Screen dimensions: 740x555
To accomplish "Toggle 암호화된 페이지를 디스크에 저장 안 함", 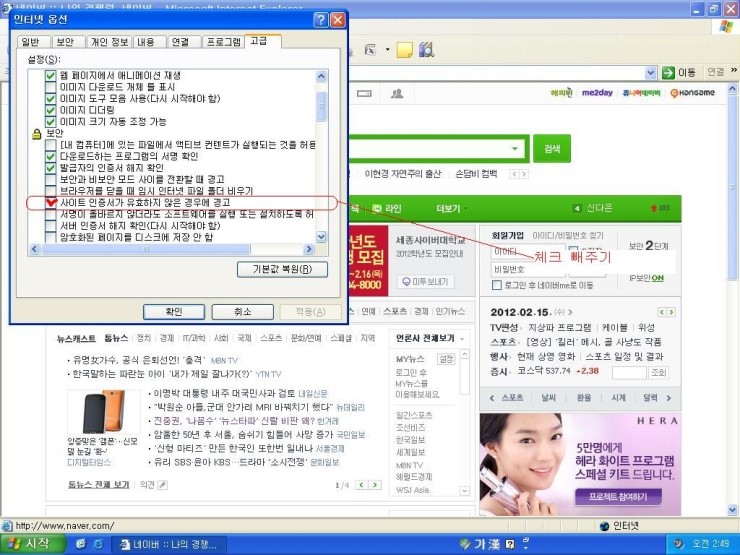I will (x=50, y=237).
